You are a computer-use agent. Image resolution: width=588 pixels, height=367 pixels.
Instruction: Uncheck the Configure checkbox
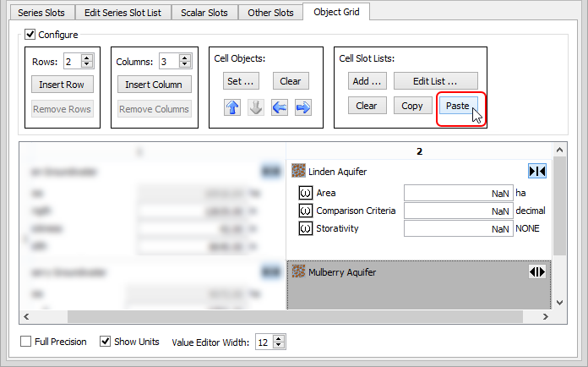coord(30,35)
